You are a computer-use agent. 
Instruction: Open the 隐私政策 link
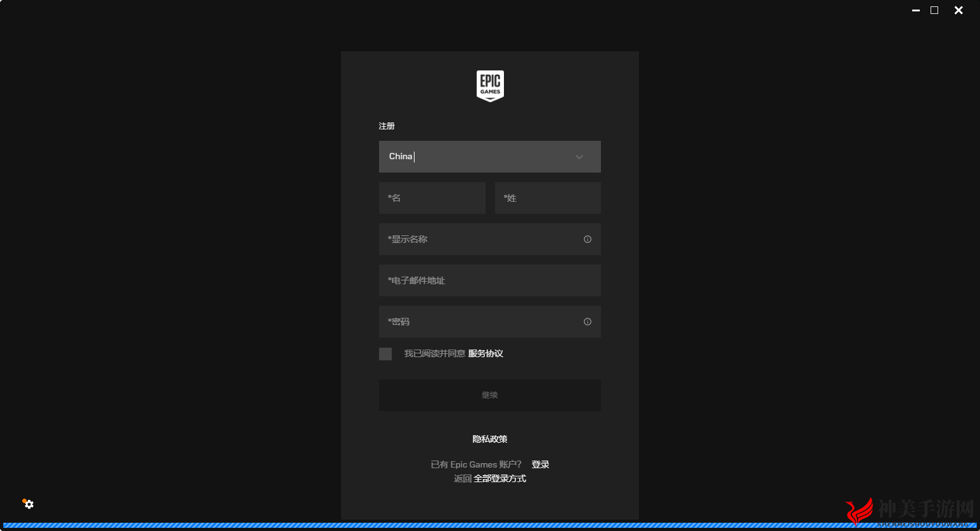(490, 439)
